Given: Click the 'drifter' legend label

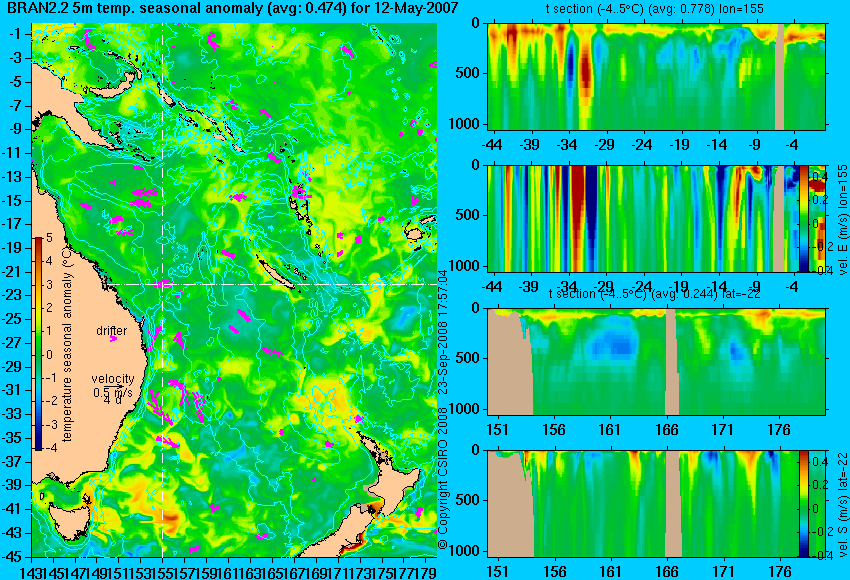Looking at the screenshot, I should pos(112,331).
